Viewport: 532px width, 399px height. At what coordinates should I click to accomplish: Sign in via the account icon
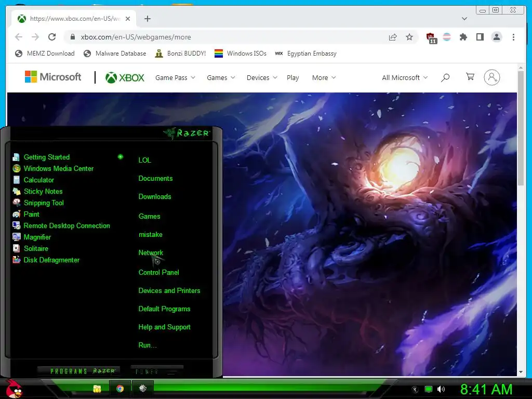pos(492,77)
